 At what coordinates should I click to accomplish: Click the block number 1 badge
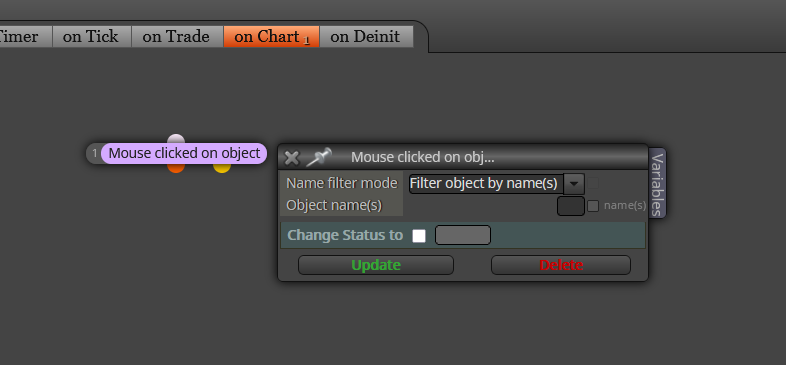[95, 153]
